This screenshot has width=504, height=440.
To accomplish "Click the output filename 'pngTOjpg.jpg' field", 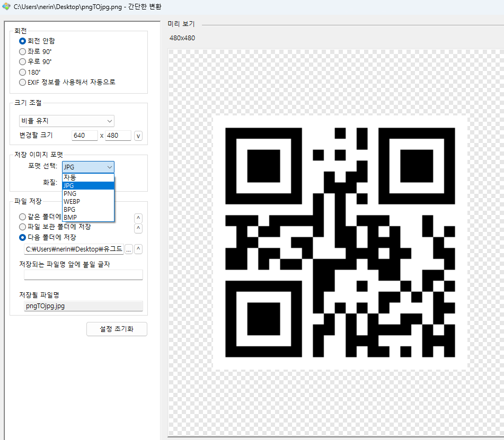I will point(83,306).
